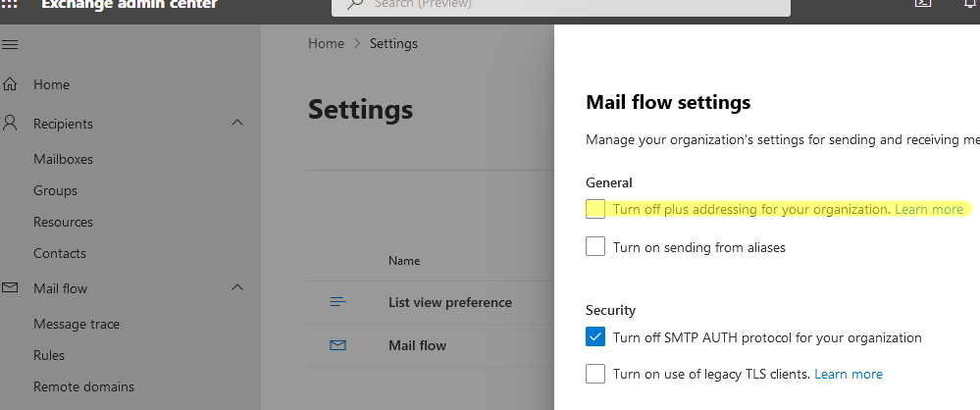Click the General section heading
Image resolution: width=980 pixels, height=410 pixels.
point(609,182)
